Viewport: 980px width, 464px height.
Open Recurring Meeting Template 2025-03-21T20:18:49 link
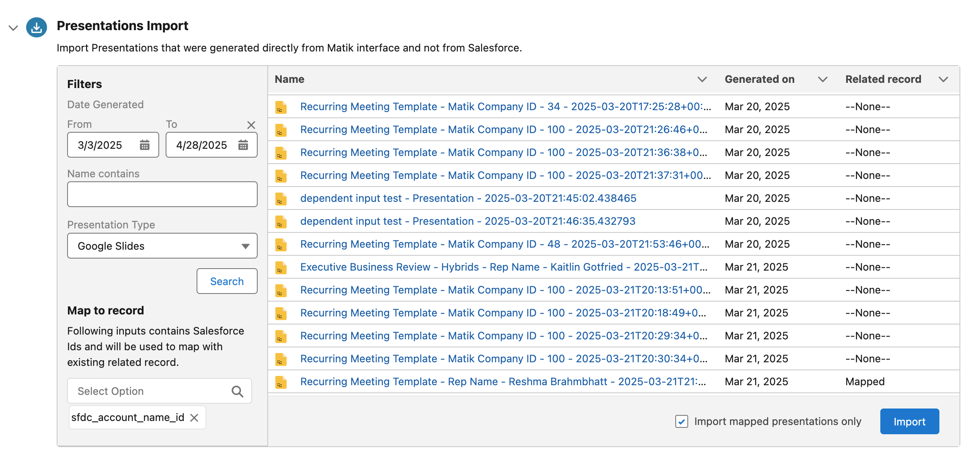coord(503,313)
